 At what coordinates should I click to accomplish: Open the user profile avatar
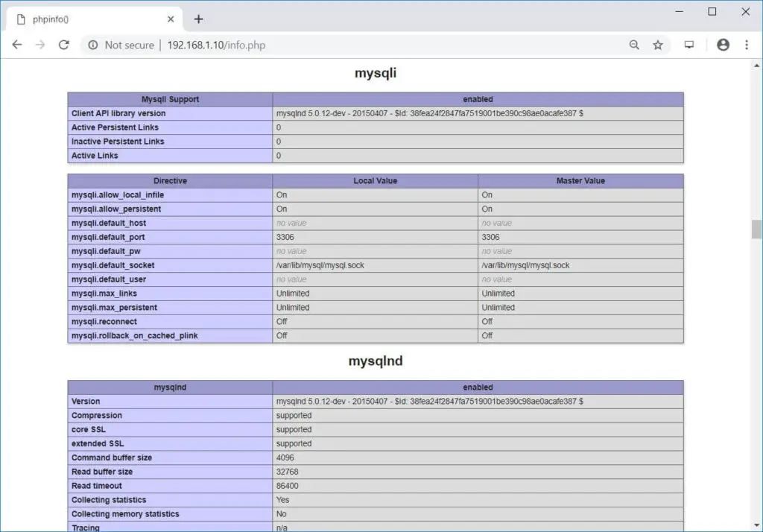tap(723, 45)
